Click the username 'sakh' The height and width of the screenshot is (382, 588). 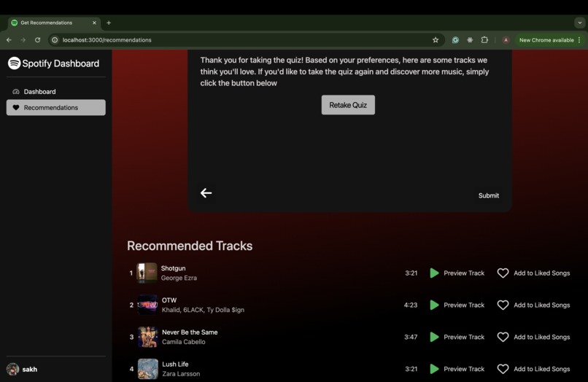tap(30, 370)
